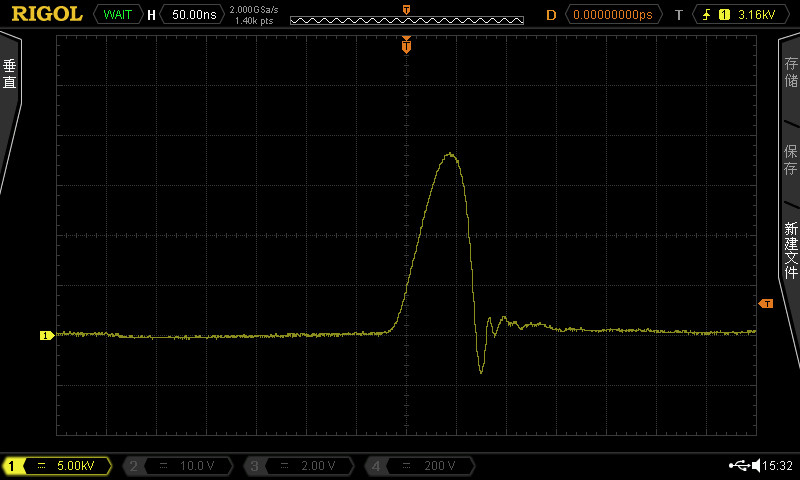Select the 3.16kV trigger level value
This screenshot has width=800, height=480.
(755, 15)
